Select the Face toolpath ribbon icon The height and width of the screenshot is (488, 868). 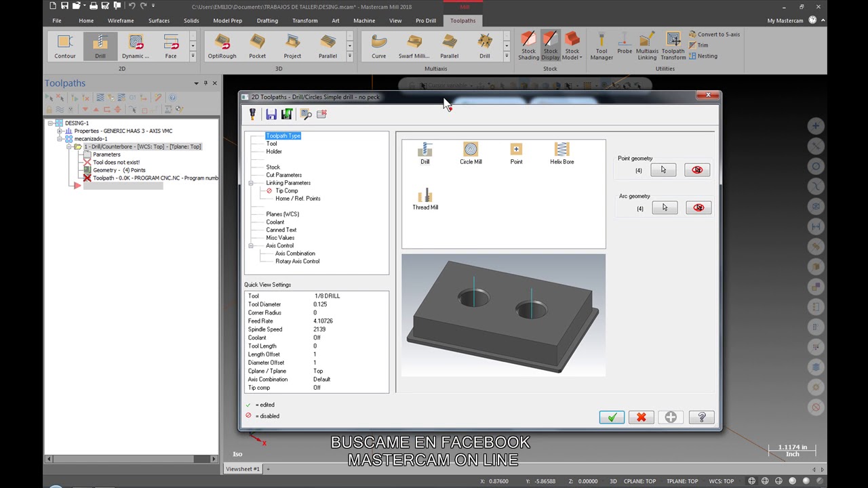171,47
